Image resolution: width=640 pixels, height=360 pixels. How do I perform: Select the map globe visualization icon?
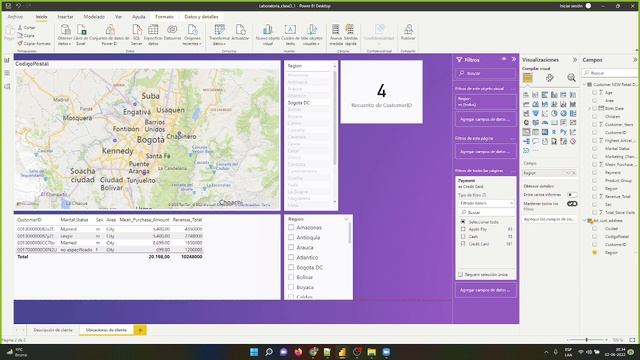coord(526,122)
